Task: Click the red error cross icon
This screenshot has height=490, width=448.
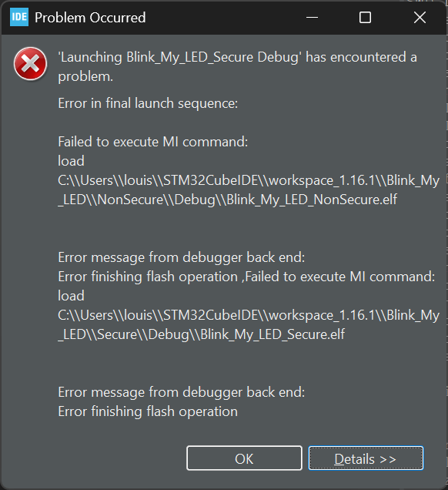Action: (x=30, y=64)
